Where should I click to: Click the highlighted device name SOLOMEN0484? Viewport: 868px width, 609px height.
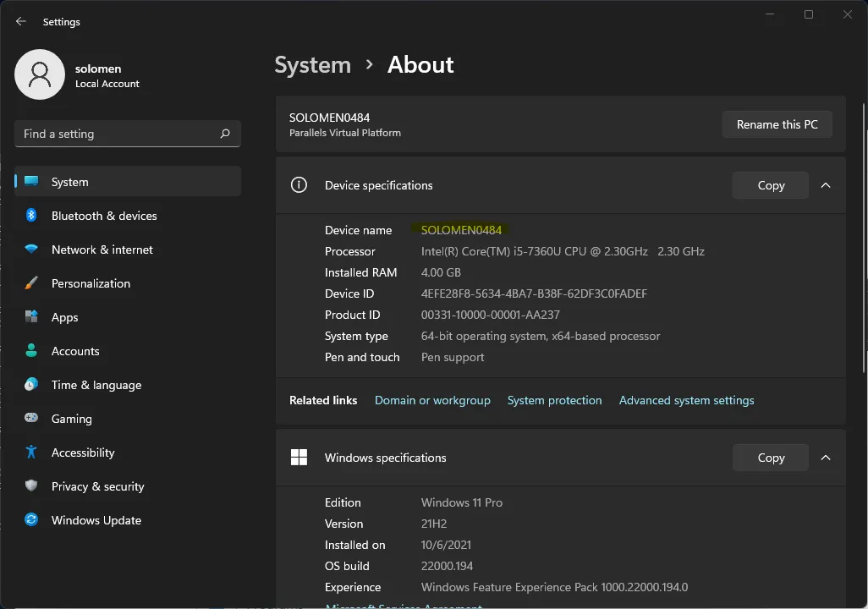pos(461,230)
